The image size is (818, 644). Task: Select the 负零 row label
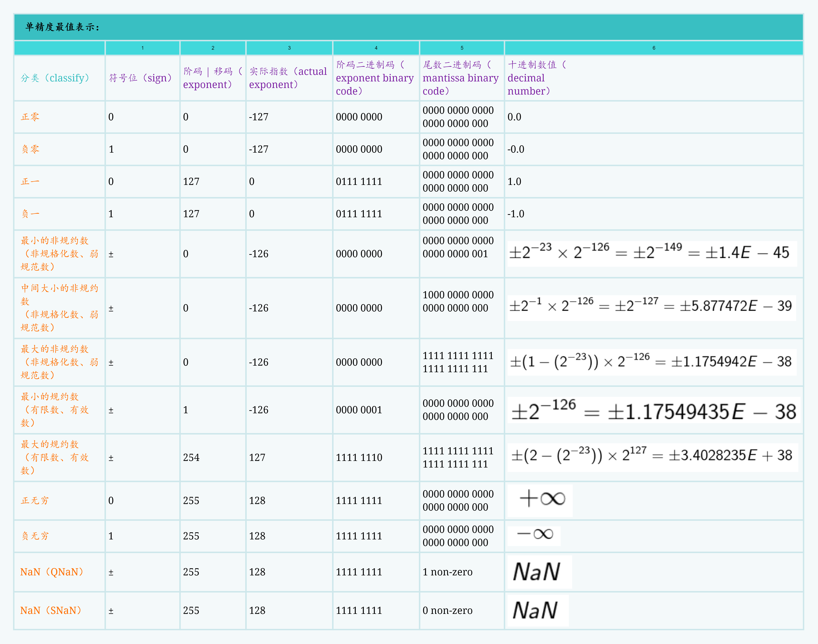point(30,149)
